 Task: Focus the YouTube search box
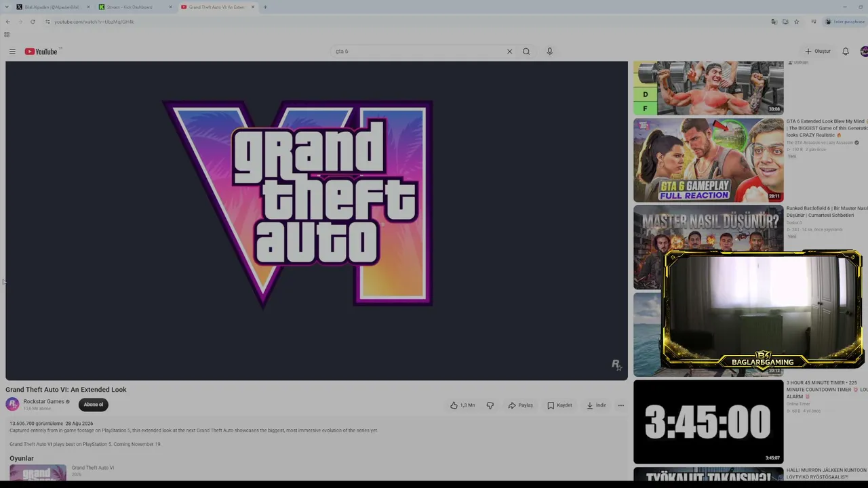pos(418,52)
